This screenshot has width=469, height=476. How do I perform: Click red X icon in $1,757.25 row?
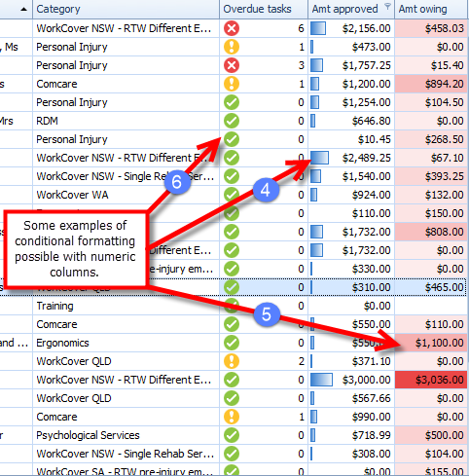click(232, 65)
